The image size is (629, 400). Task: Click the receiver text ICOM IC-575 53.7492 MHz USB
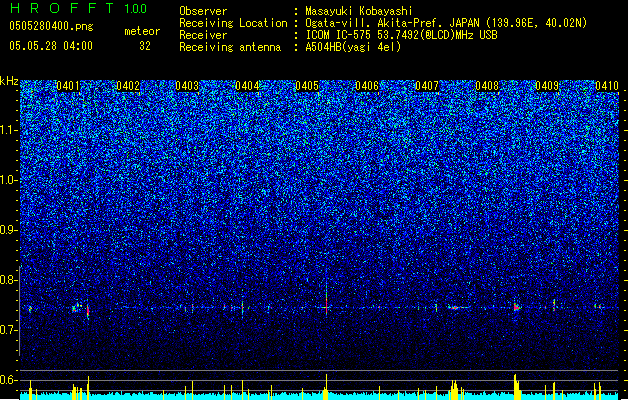[x=402, y=35]
